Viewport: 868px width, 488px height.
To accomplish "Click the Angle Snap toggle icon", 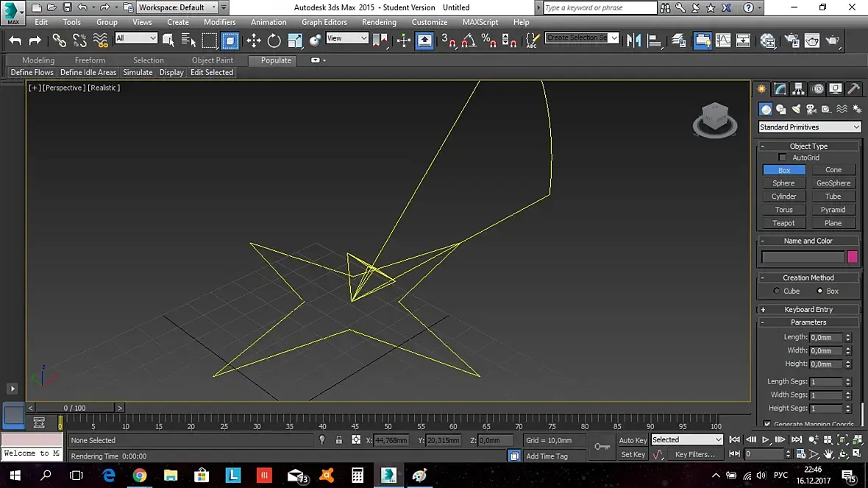I will pyautogui.click(x=469, y=40).
